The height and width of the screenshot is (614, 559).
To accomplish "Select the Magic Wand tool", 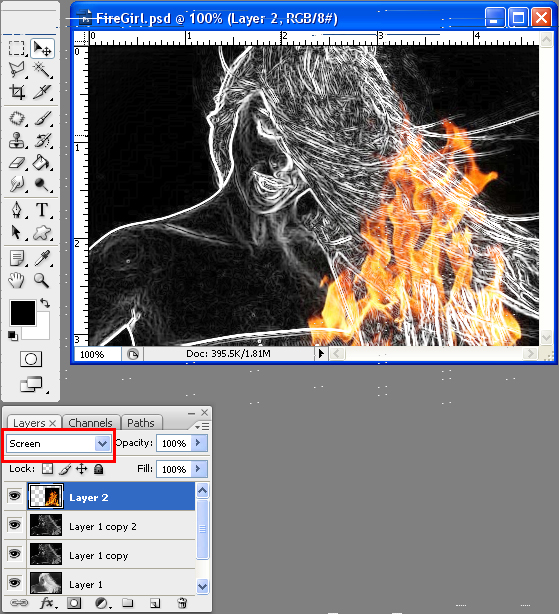I will click(x=41, y=70).
